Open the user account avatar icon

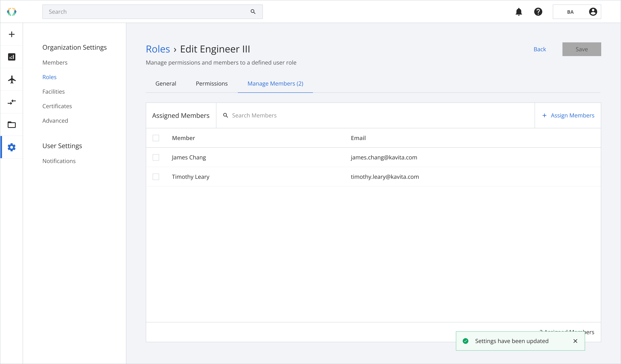pyautogui.click(x=593, y=12)
